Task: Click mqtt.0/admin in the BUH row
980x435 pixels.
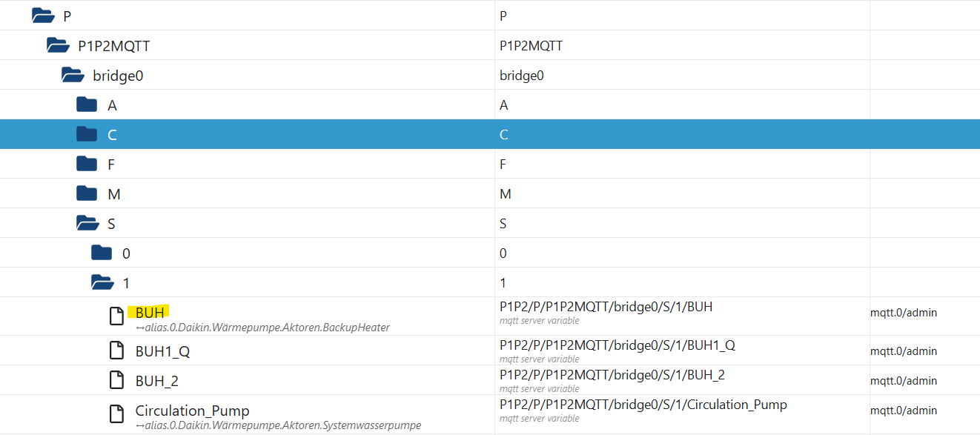Action: pos(903,313)
